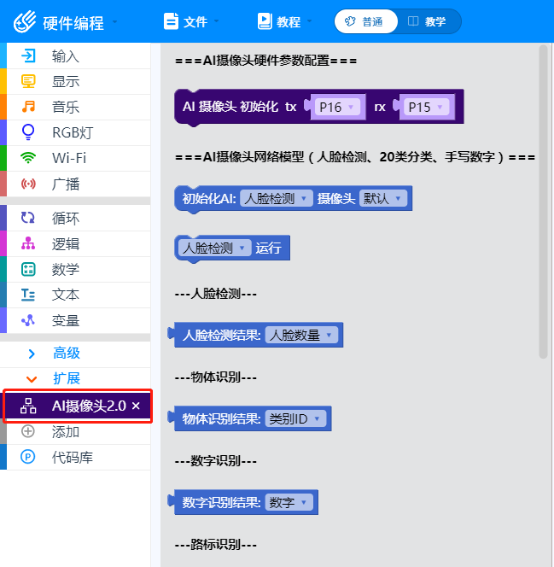Expand the 高级 advanced section

[x=67, y=353]
